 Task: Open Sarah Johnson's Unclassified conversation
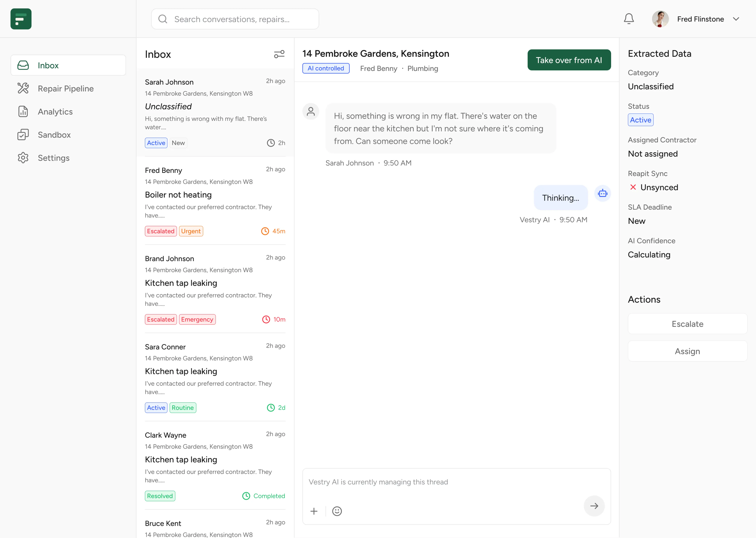(x=215, y=113)
